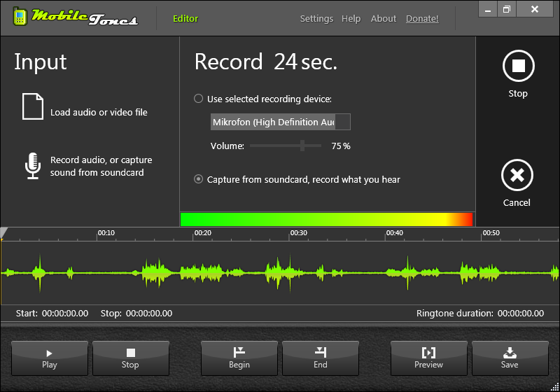This screenshot has width=560, height=392.
Task: Click the microphone record audio icon
Action: point(32,165)
